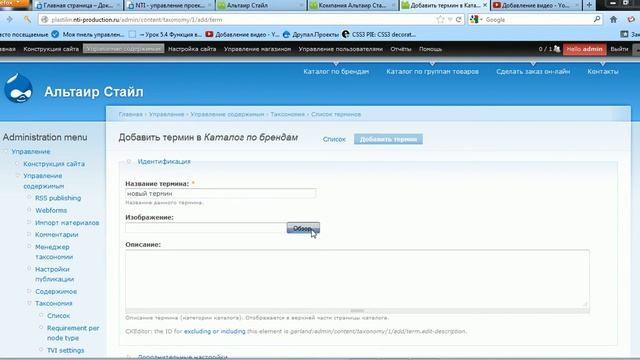Go to 'Главная' breadcrumb

click(131, 114)
